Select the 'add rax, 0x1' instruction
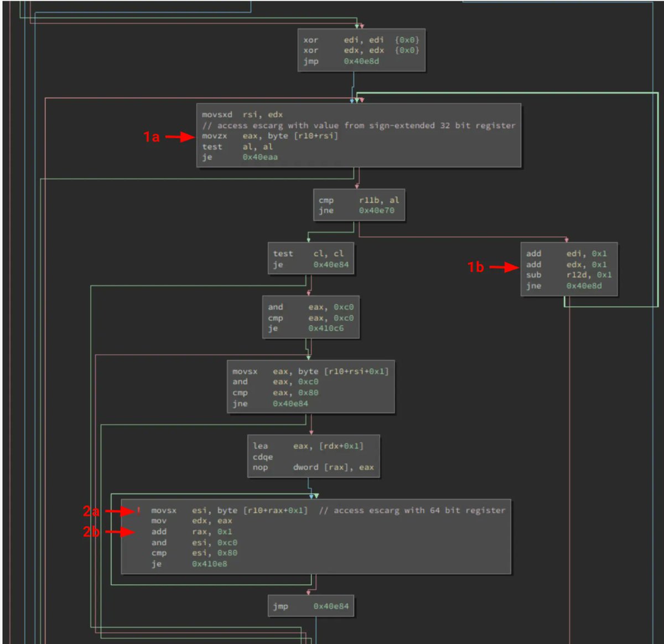664x644 pixels. pyautogui.click(x=192, y=532)
